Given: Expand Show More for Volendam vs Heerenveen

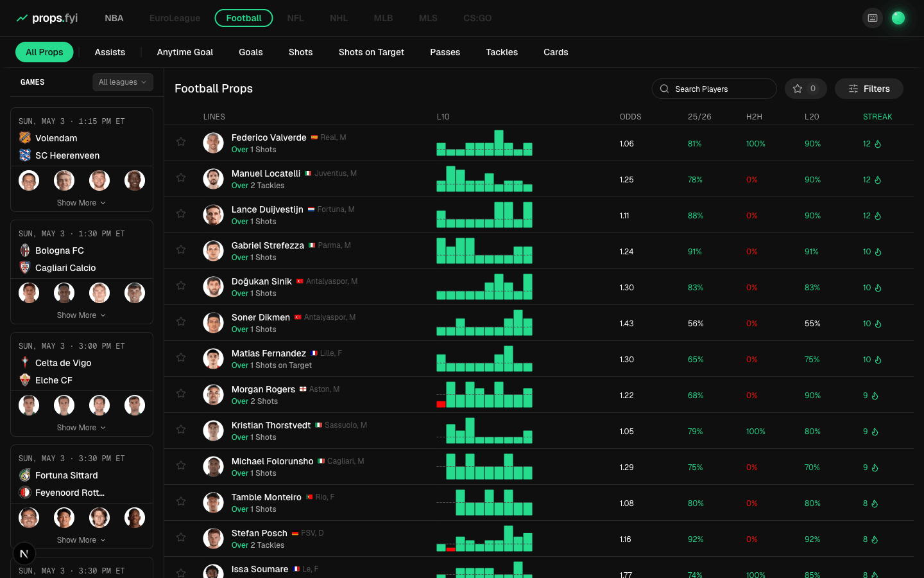Looking at the screenshot, I should click(x=81, y=203).
